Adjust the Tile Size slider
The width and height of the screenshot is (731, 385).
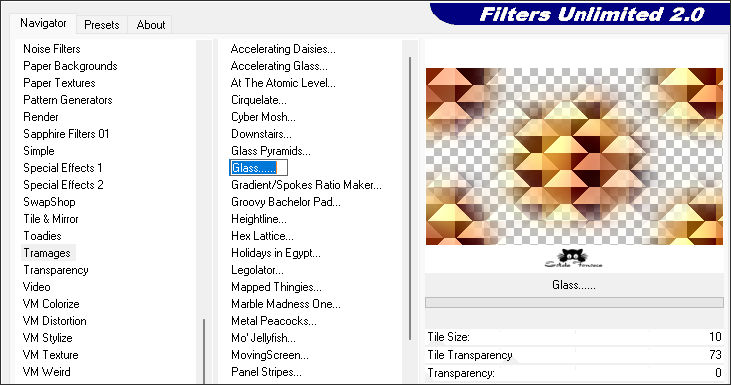tap(574, 337)
